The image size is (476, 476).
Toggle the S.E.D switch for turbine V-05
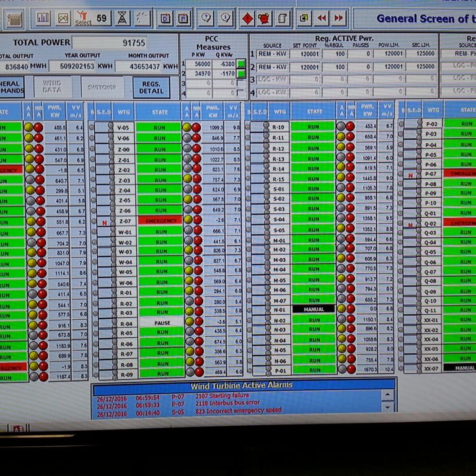tap(104, 127)
